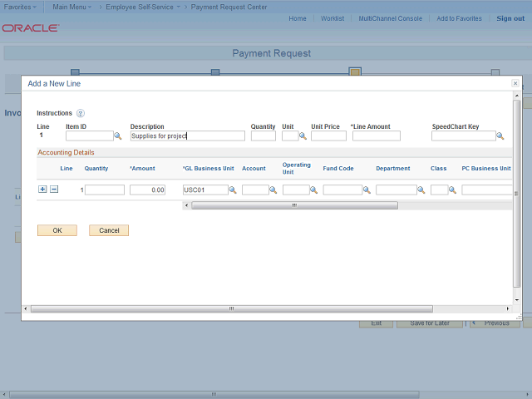This screenshot has height=399, width=532.
Task: Click the Description text field
Action: (187, 135)
